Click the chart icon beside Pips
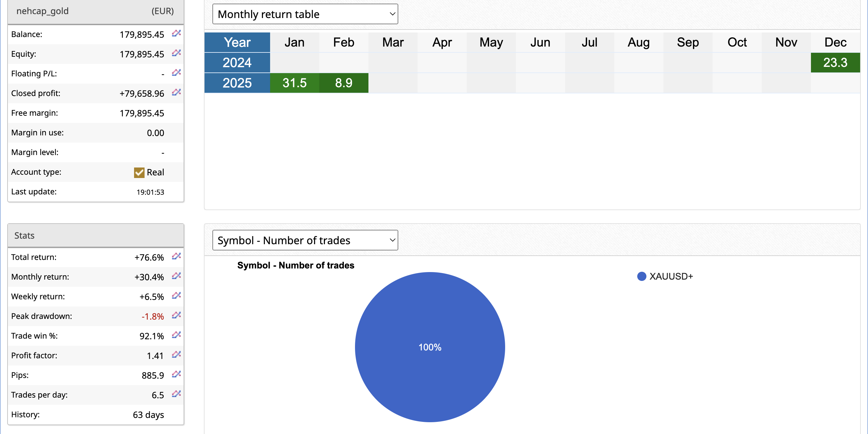Viewport: 868px width, 434px height. point(176,374)
